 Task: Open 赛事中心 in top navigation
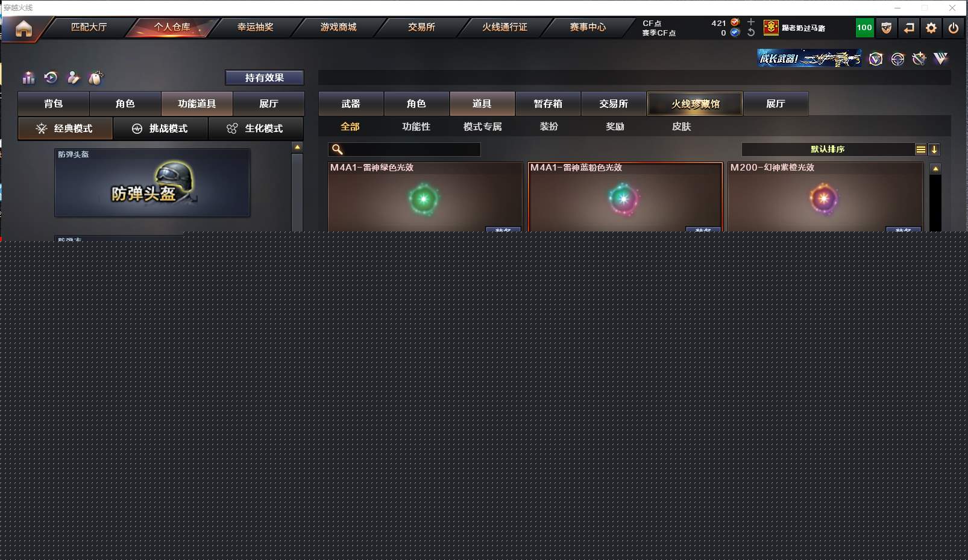coord(588,27)
